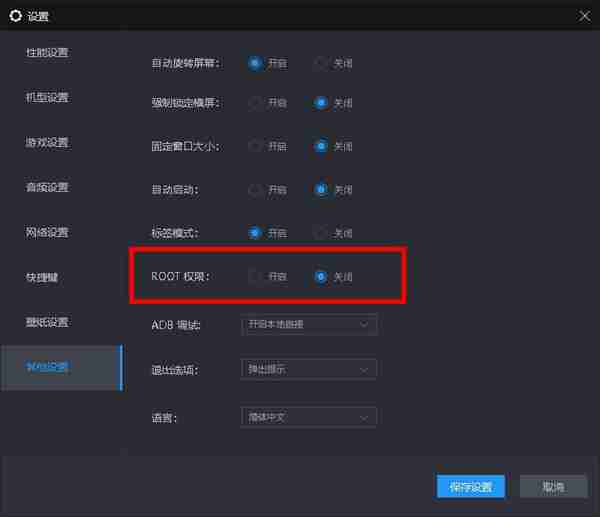Open 网络设置 from the sidebar

[x=47, y=232]
